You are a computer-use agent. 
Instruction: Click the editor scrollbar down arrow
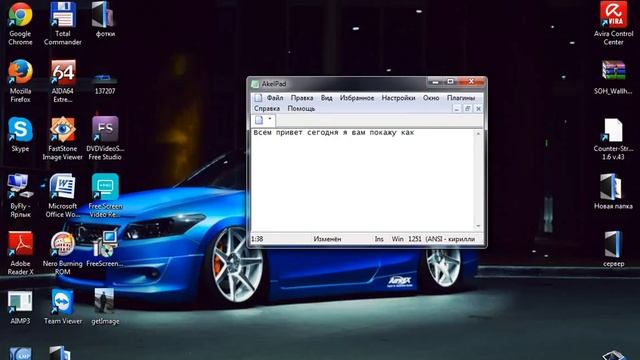click(x=478, y=226)
